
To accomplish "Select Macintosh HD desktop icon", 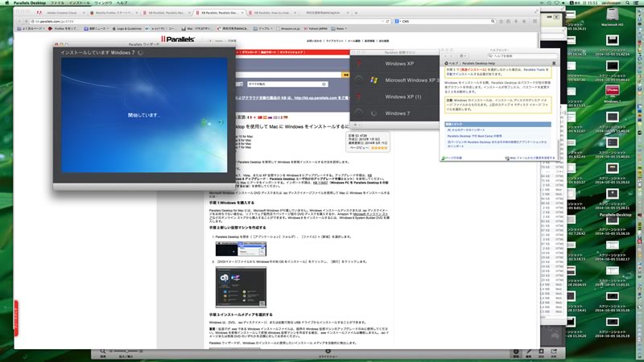I will (x=612, y=17).
